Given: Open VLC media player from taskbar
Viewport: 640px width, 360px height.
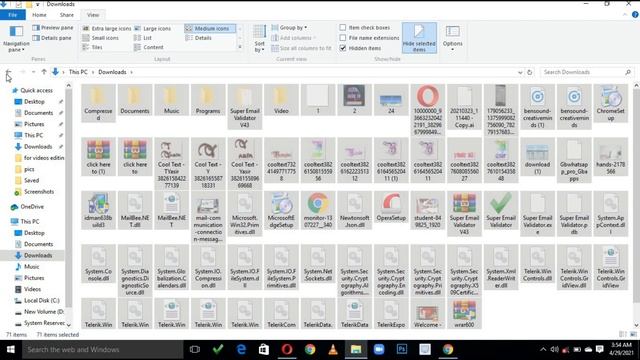Looking at the screenshot, I should (x=333, y=349).
